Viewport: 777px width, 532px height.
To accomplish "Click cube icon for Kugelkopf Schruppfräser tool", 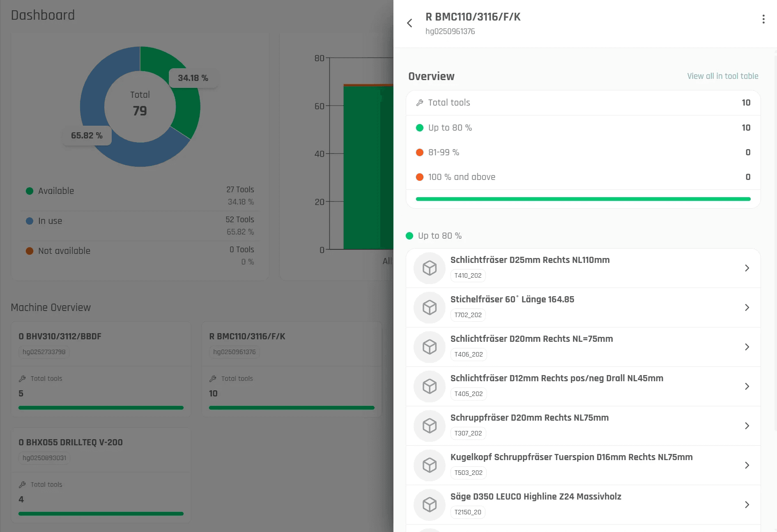I will [430, 465].
